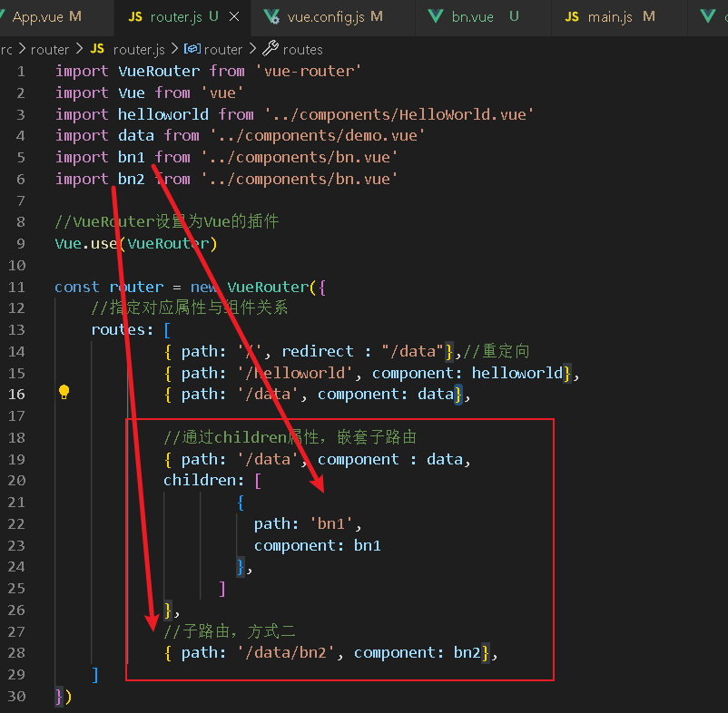
Task: Click 'bn1' in the line 5 import
Action: (x=132, y=158)
